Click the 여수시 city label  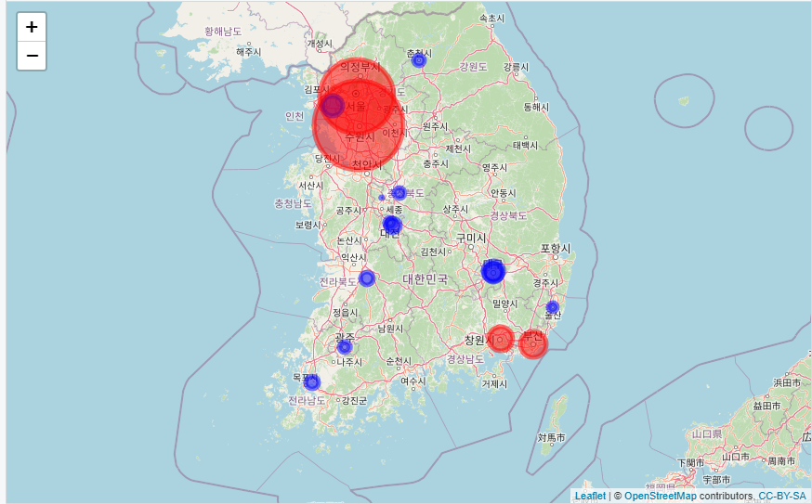(413, 381)
